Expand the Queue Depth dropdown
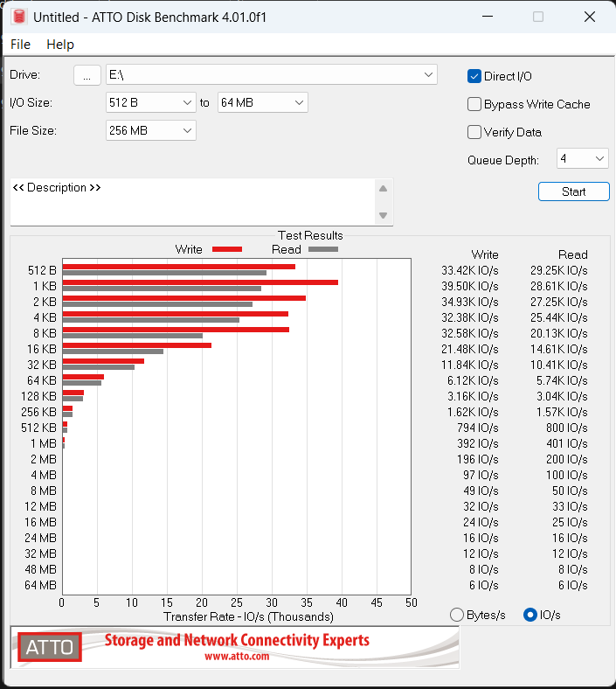This screenshot has height=689, width=616. [x=599, y=159]
